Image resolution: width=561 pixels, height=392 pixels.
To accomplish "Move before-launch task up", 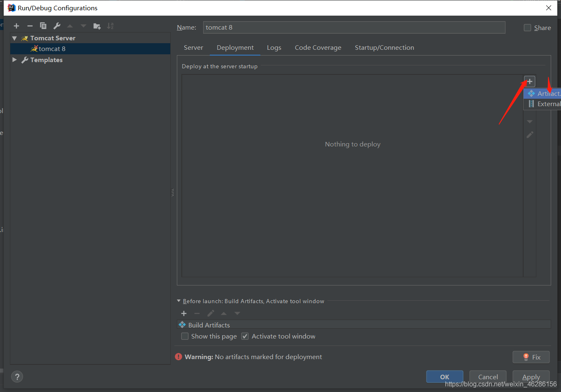I will 224,313.
